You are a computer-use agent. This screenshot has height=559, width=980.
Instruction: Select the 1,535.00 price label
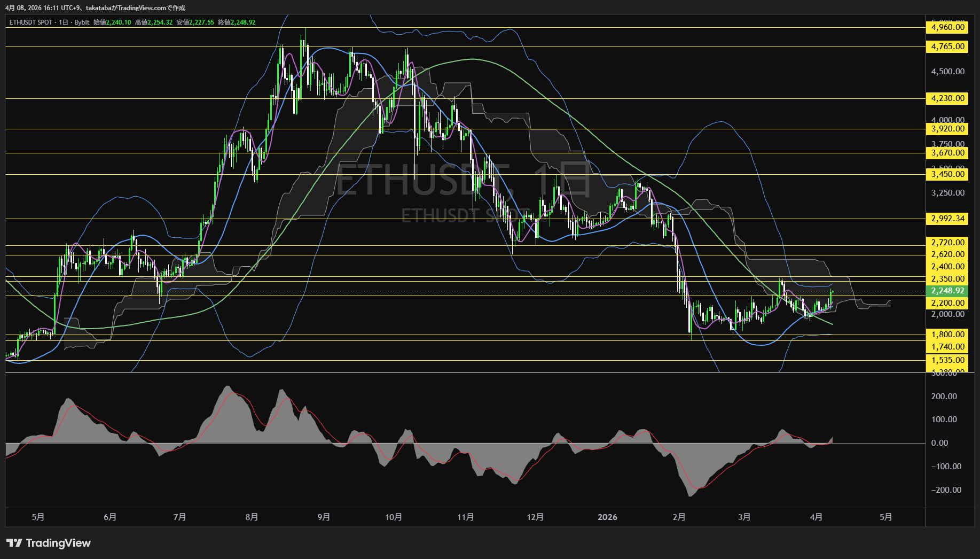point(947,360)
